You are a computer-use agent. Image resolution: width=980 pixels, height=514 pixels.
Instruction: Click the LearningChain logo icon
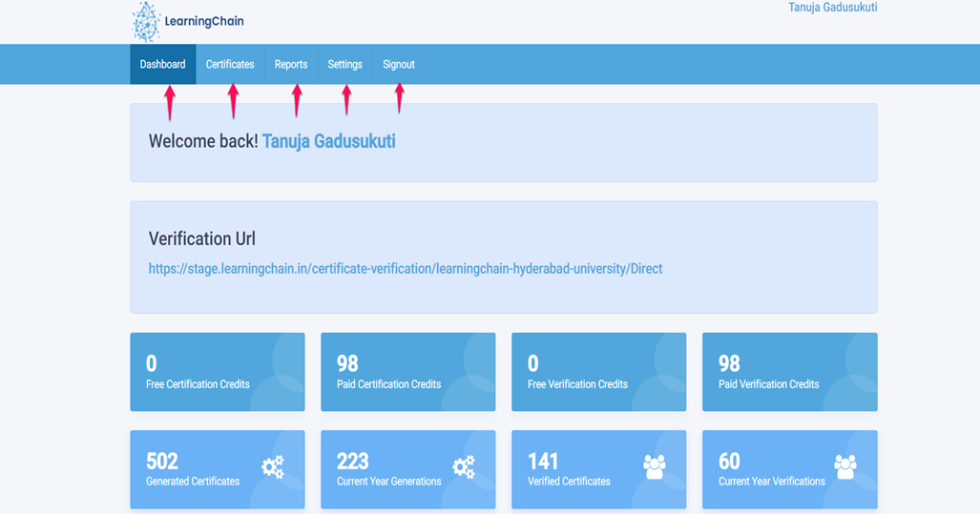[x=146, y=22]
